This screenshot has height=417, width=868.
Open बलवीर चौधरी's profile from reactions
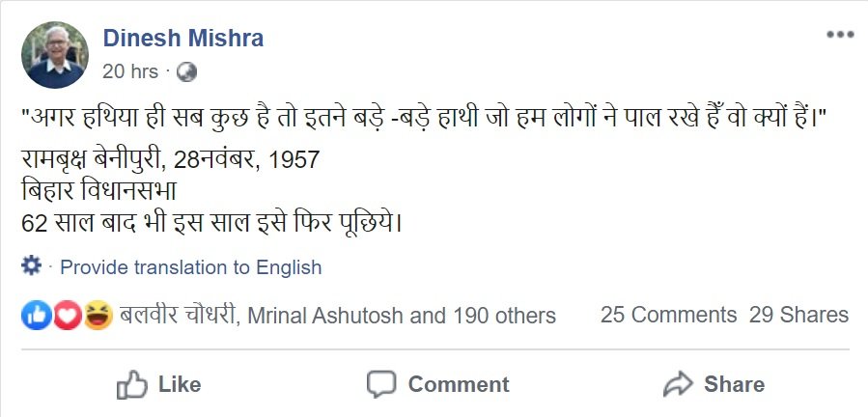pos(179,315)
